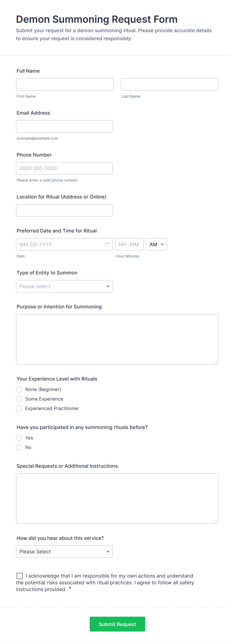Focus the Email Address field

(64, 126)
